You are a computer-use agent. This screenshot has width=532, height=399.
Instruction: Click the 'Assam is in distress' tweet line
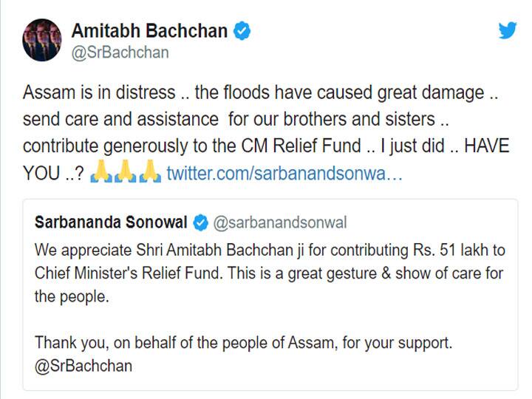click(x=100, y=93)
